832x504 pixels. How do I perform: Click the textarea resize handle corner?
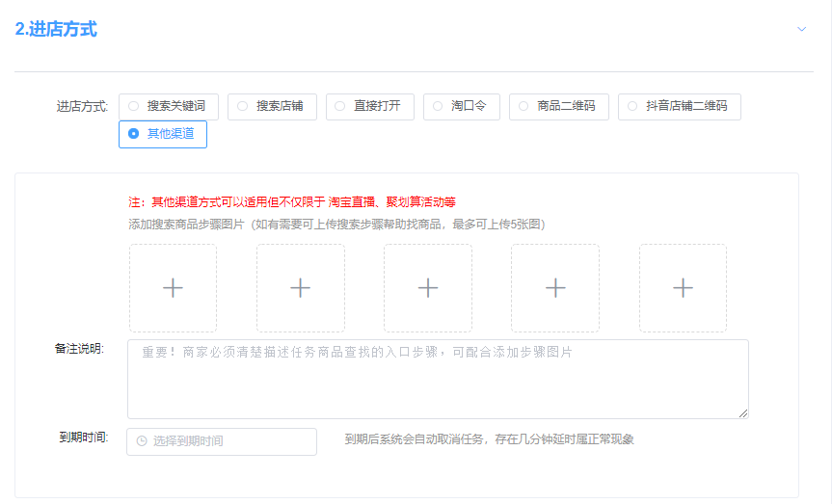[x=743, y=413]
